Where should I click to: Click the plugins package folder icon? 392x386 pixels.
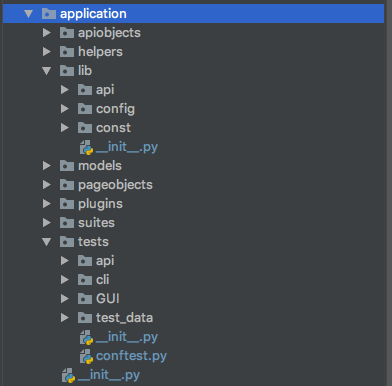pos(67,204)
